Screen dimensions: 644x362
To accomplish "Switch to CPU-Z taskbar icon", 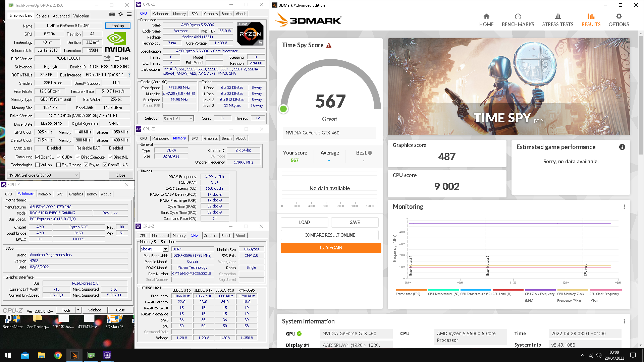I will [x=107, y=355].
